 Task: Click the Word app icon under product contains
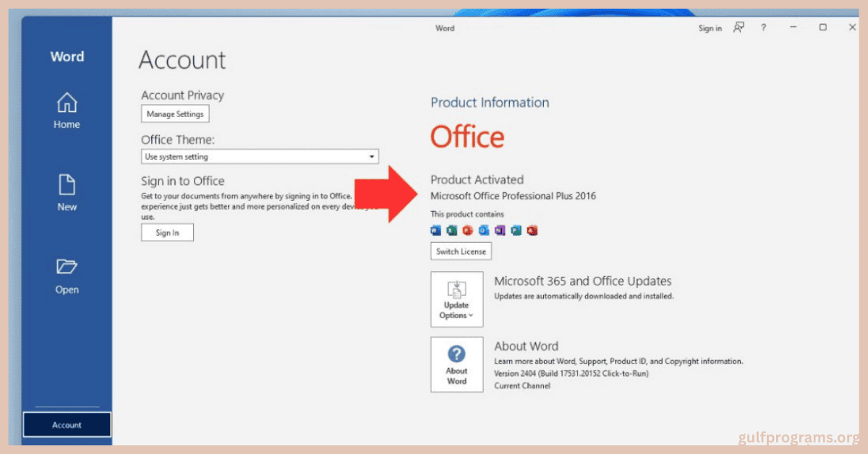coord(435,231)
